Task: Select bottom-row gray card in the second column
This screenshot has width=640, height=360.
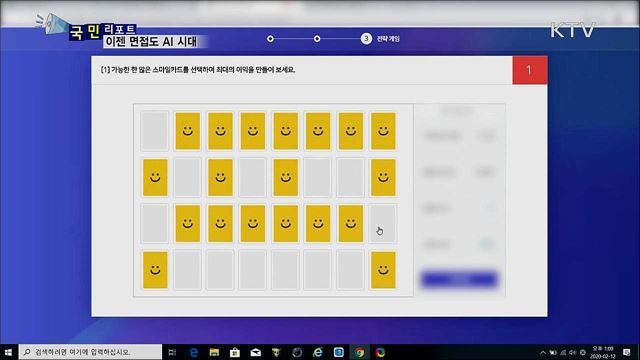Action: (x=187, y=270)
